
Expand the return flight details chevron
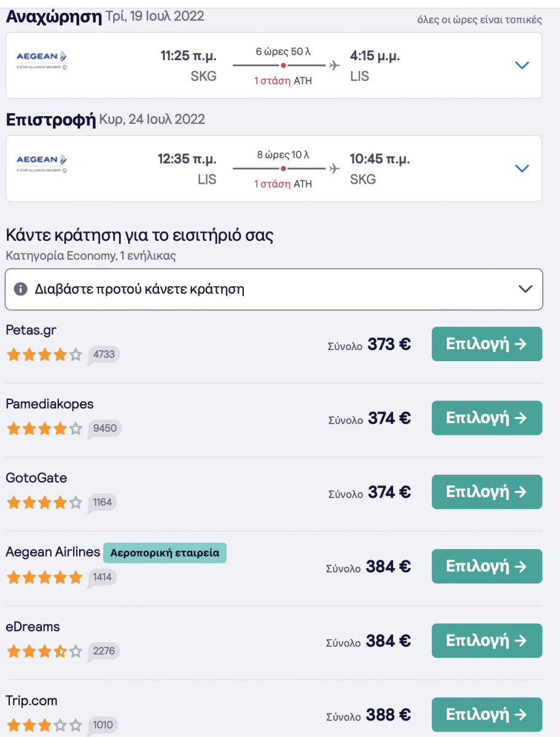[522, 168]
